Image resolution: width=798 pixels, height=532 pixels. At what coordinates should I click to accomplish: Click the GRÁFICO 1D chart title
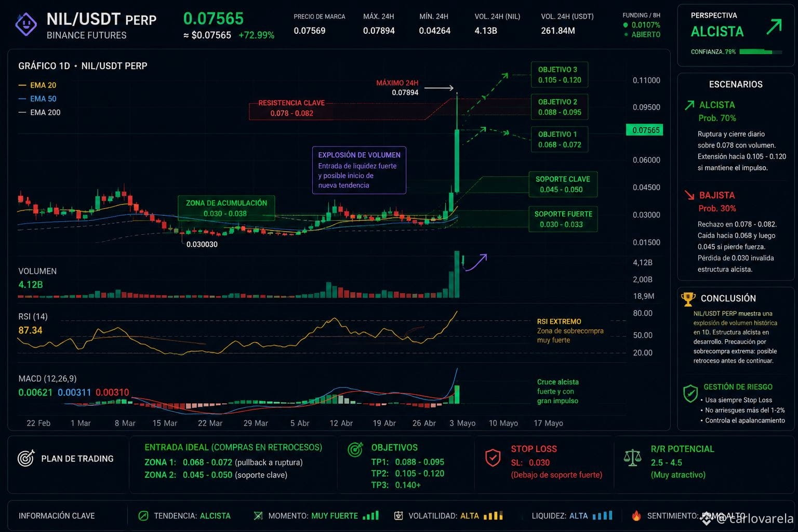(x=83, y=66)
